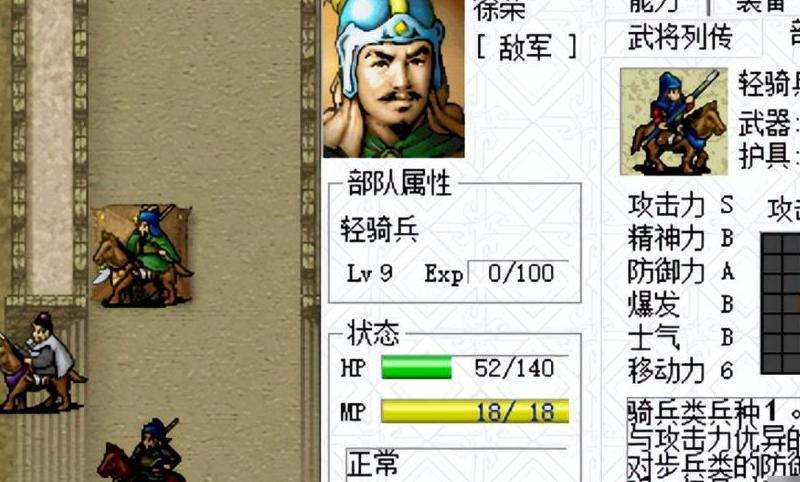This screenshot has width=800, height=482.
Task: Click the 移动力 6 stat row
Action: click(x=681, y=370)
